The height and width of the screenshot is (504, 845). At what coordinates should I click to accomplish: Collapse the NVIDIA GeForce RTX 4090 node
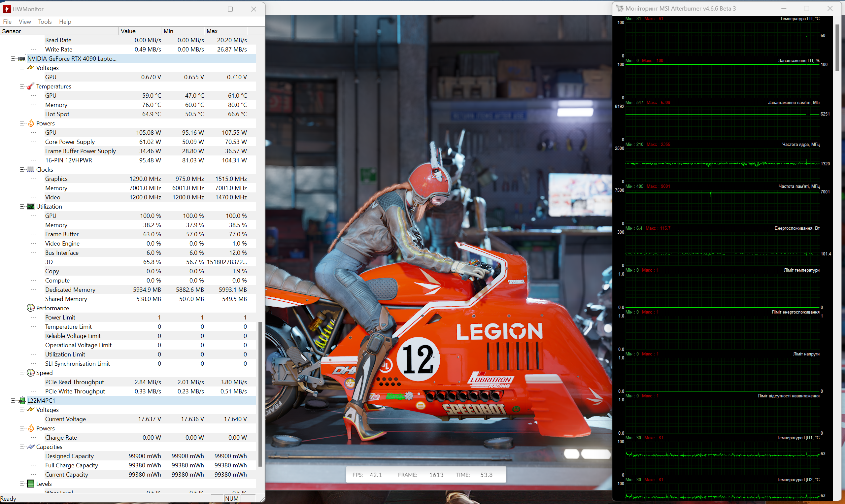(13, 58)
